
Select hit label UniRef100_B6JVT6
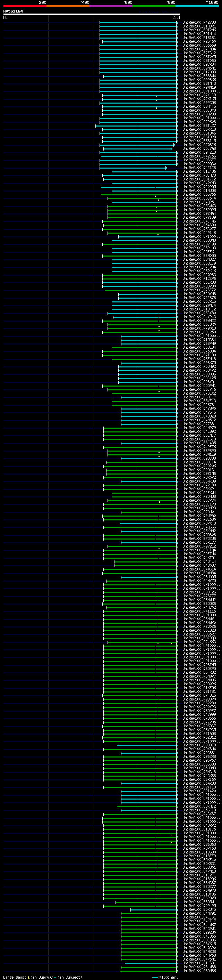point(199,390)
